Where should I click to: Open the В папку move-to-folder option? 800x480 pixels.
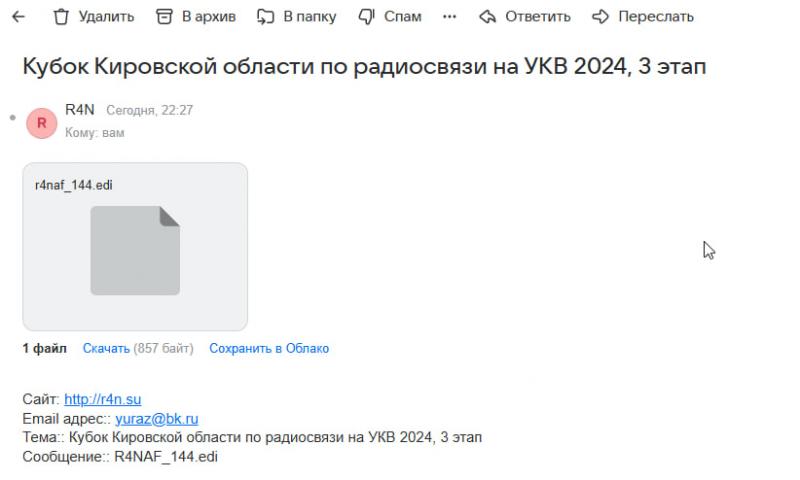(296, 17)
